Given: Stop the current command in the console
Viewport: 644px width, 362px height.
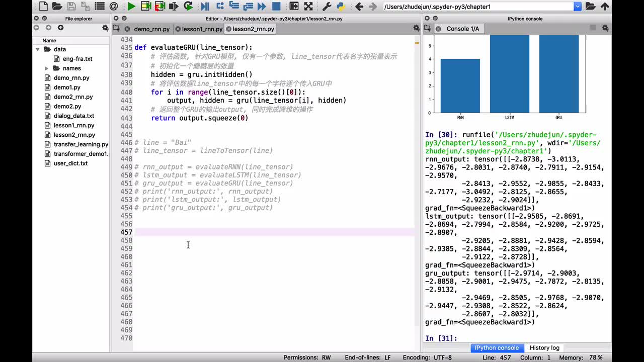Looking at the screenshot, I should tap(593, 28).
